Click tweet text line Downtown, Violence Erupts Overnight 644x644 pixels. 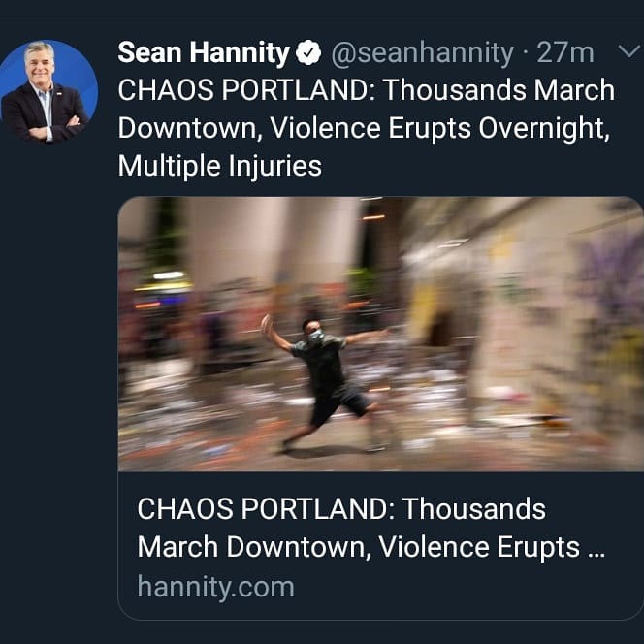pyautogui.click(x=364, y=129)
